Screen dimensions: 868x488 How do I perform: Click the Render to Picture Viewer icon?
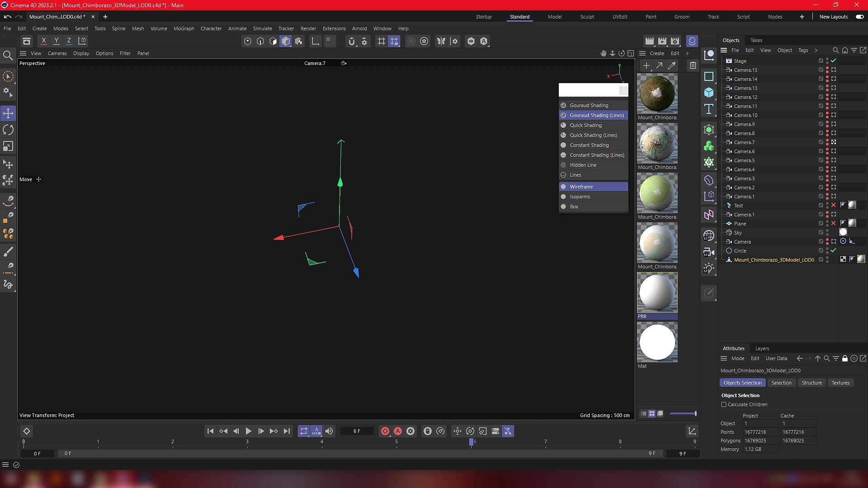[662, 41]
